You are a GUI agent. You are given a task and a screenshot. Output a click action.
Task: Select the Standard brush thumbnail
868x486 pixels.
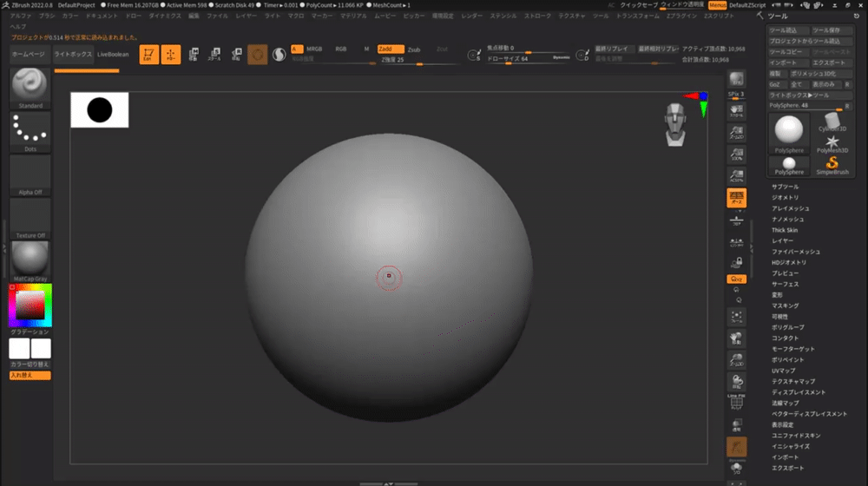coord(30,87)
